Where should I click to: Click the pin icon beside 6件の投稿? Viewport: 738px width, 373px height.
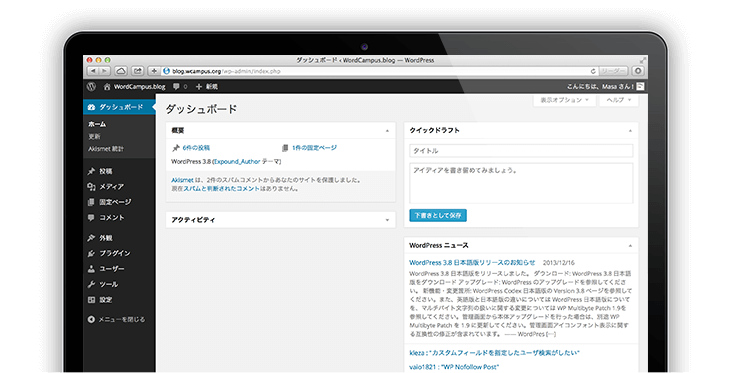tap(176, 148)
